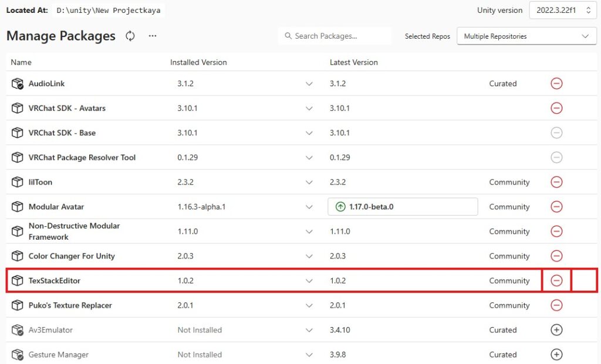Click the Installed Version column header
This screenshot has height=364, width=601.
[198, 62]
